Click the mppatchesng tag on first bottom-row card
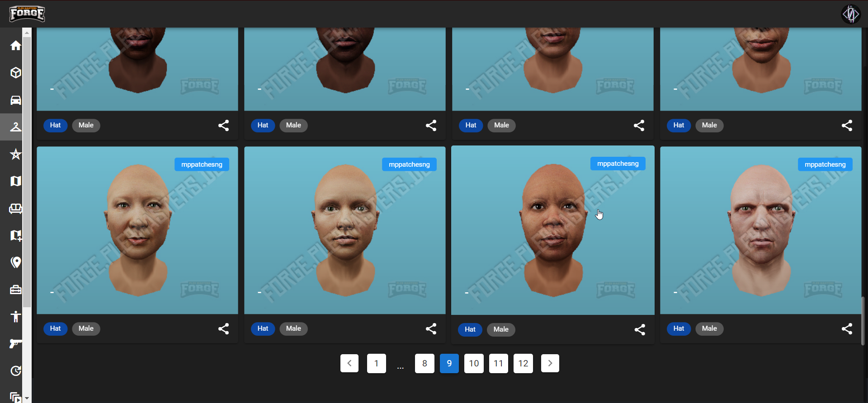 (202, 164)
